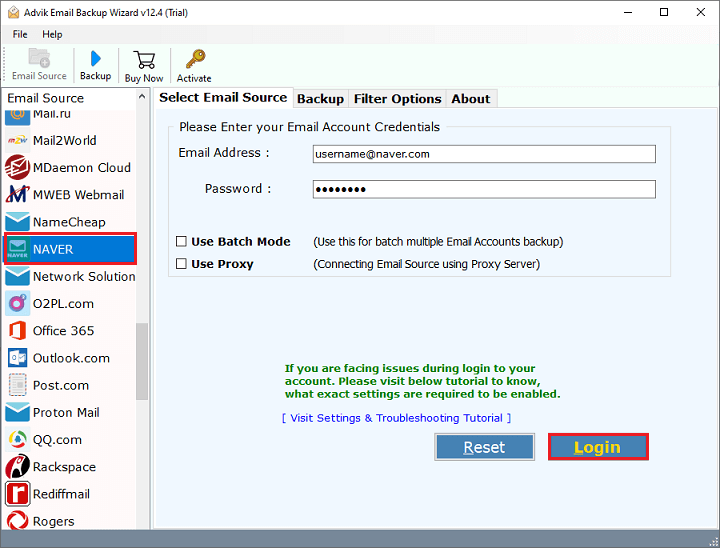The height and width of the screenshot is (548, 720).
Task: Click the Email Source panel header text
Action: (45, 98)
